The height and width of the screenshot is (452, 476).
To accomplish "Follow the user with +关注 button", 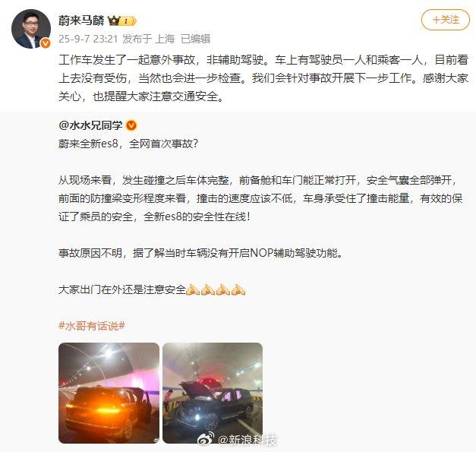I will 446,20.
